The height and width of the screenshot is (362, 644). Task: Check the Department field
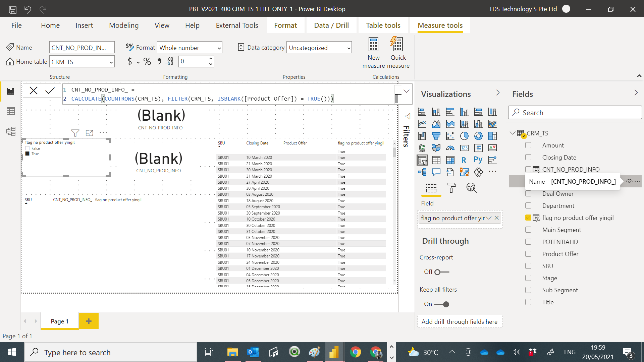tap(528, 205)
